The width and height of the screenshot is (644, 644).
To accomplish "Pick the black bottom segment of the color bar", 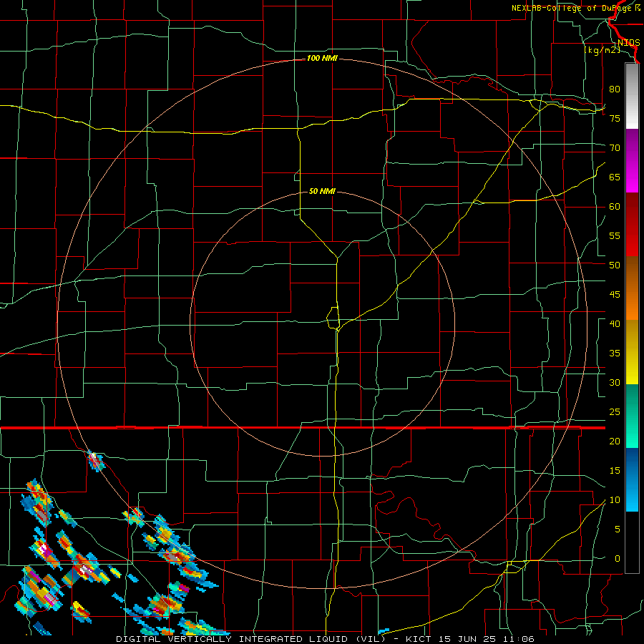I will pos(632,542).
